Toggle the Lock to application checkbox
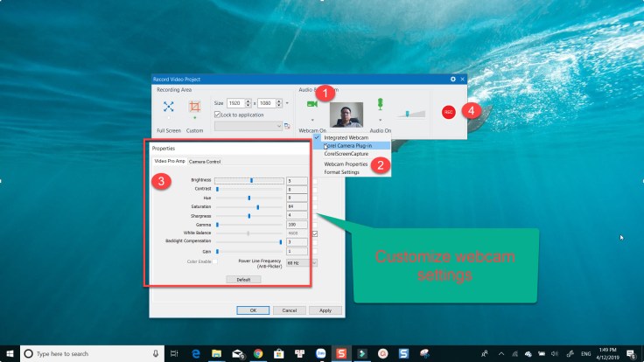 217,115
